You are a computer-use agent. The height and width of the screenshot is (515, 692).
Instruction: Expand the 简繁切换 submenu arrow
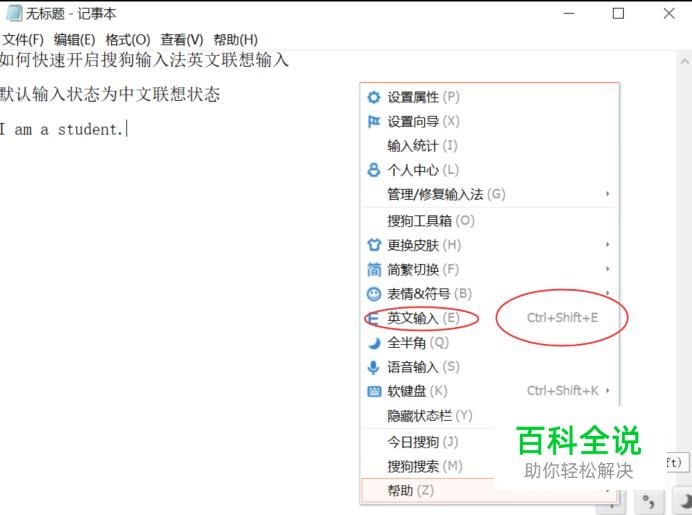click(x=608, y=269)
